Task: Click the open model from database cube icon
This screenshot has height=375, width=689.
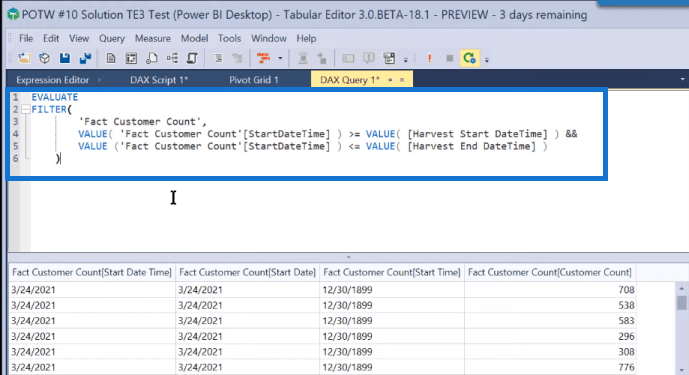Action: [x=44, y=58]
